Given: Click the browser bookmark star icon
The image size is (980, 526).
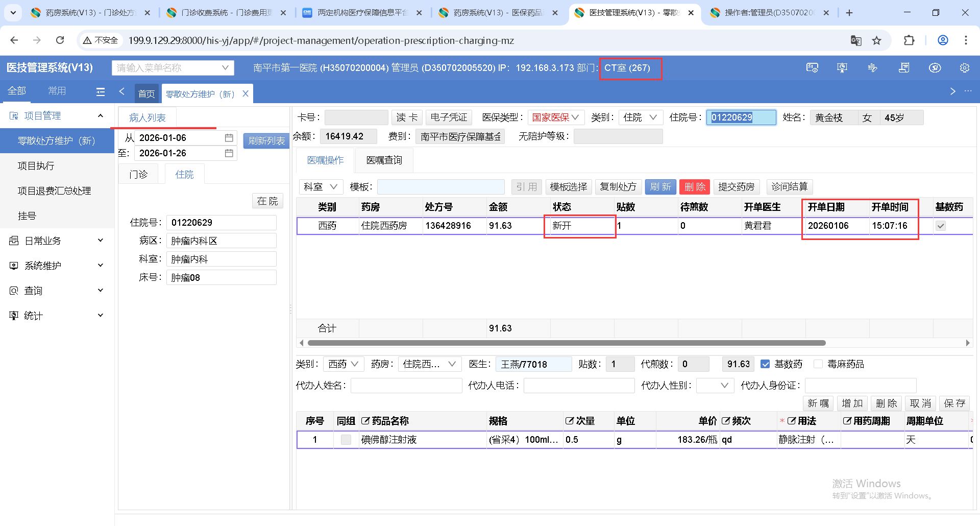Looking at the screenshot, I should click(876, 40).
